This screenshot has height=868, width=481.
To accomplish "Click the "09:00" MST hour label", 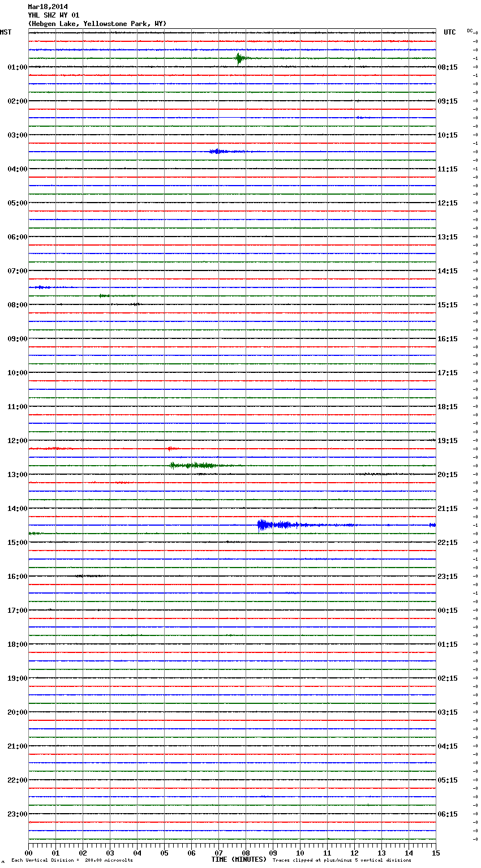I will pos(18,339).
